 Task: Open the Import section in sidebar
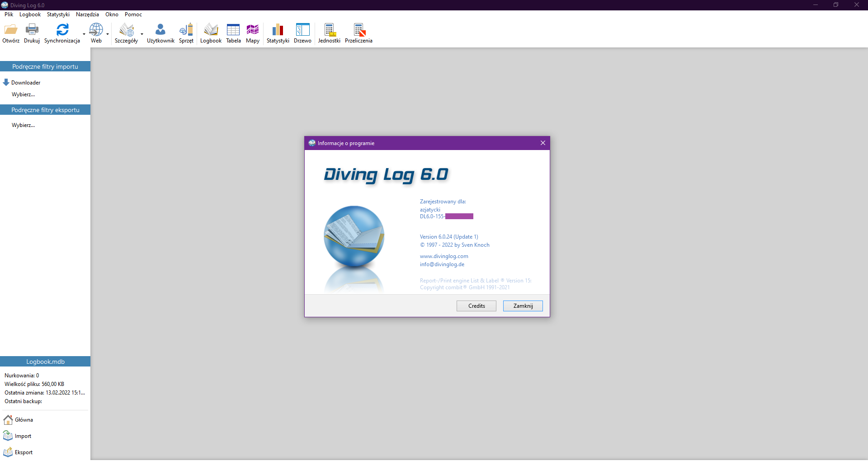coord(18,436)
